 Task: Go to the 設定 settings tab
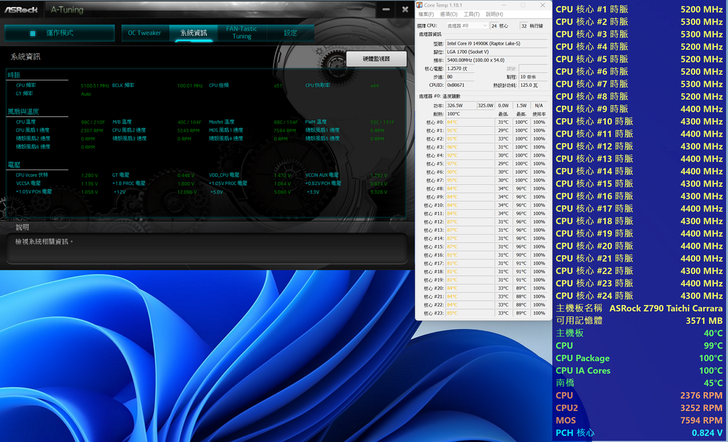tap(291, 33)
